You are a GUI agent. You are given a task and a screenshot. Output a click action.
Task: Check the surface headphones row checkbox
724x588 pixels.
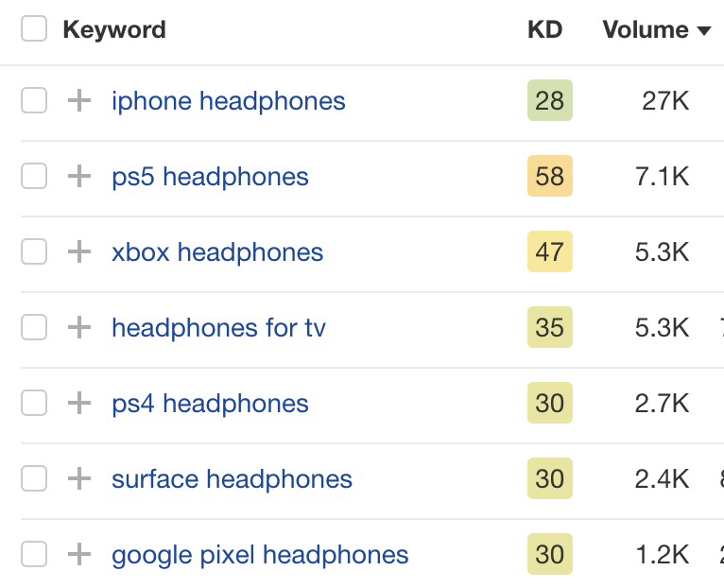tap(34, 478)
